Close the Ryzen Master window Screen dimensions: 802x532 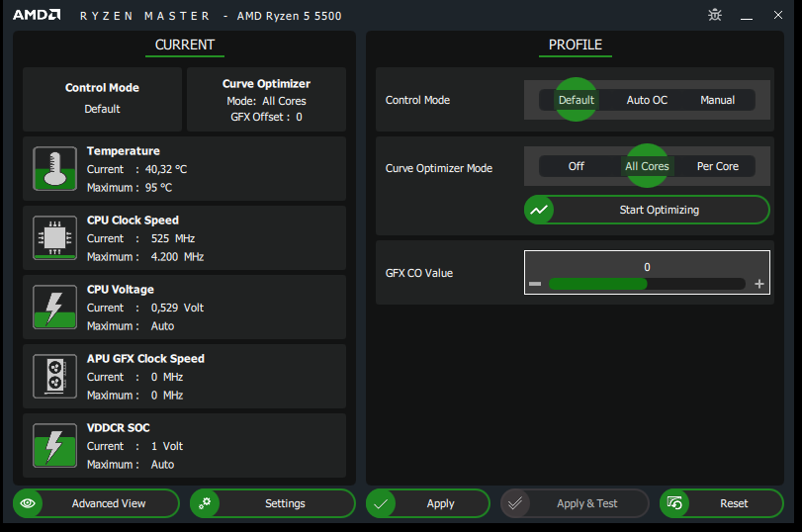[778, 15]
